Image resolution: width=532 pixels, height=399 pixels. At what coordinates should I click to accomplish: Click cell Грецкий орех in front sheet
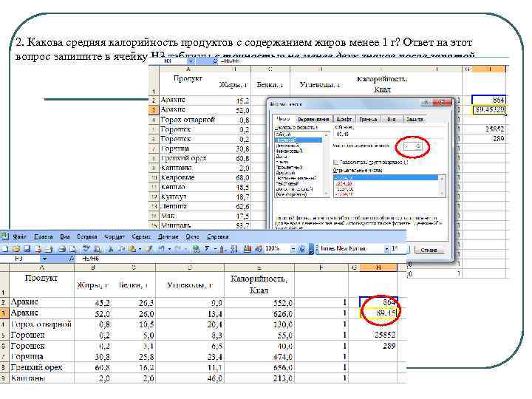[x=41, y=367]
